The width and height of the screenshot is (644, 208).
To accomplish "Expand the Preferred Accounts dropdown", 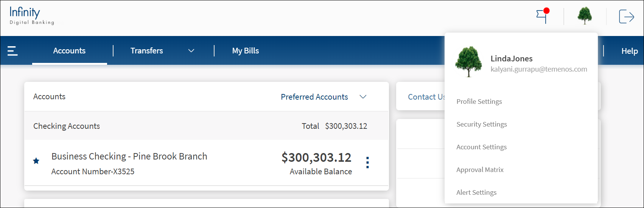I will [x=363, y=97].
